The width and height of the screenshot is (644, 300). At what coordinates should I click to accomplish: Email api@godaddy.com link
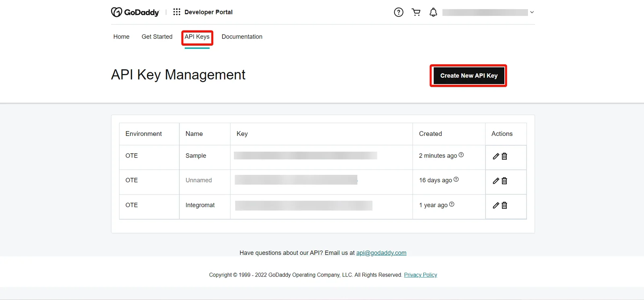pos(381,253)
